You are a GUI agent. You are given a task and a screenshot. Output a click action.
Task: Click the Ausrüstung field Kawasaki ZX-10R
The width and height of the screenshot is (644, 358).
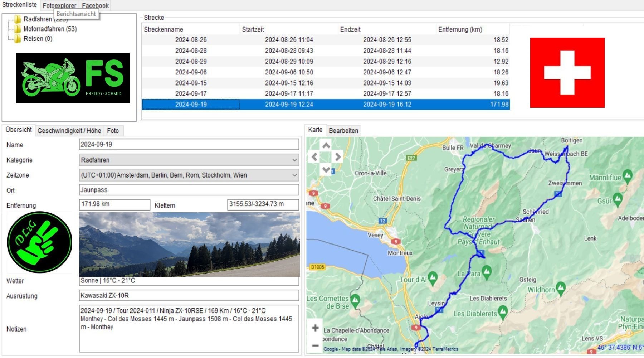click(x=189, y=295)
